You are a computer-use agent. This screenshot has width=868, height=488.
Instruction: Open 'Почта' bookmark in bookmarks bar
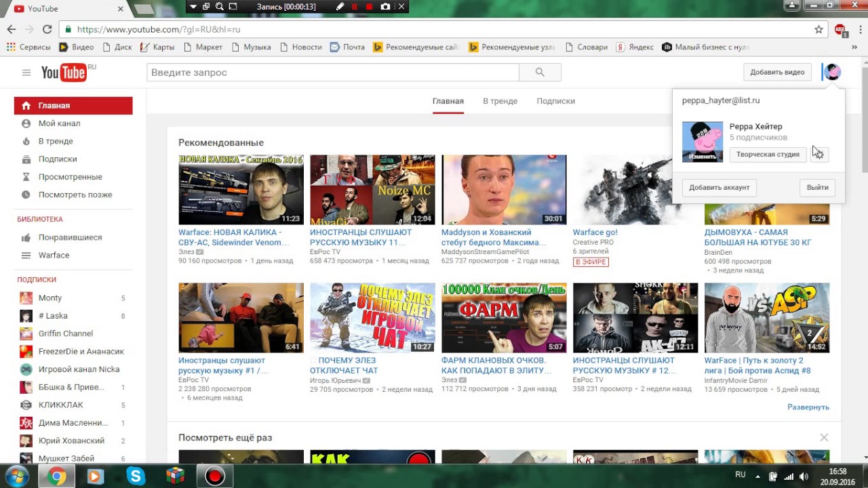pos(347,47)
